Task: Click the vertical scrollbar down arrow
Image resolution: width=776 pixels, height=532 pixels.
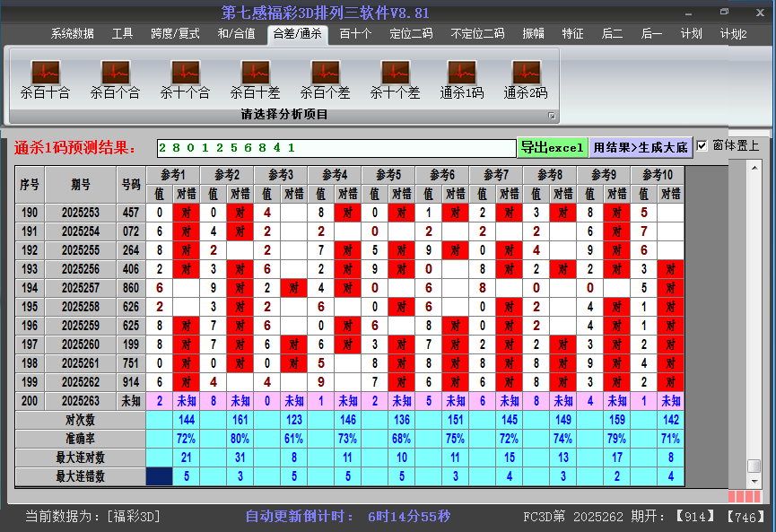Action: [754, 482]
